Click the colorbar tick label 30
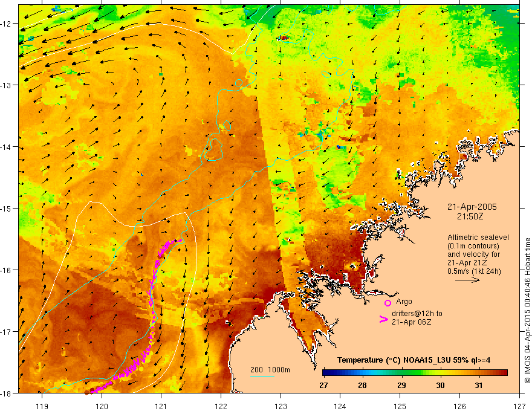Image resolution: width=532 pixels, height=411 pixels. 440,386
